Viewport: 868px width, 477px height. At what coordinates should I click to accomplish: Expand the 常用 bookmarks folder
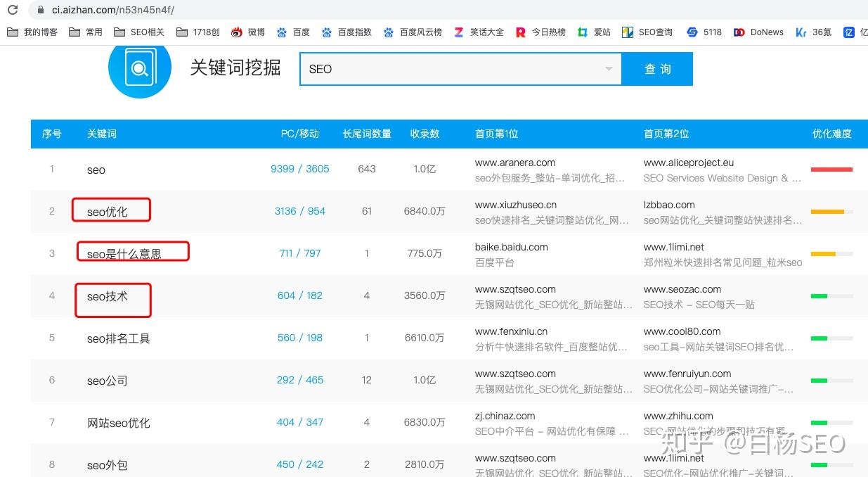84,32
